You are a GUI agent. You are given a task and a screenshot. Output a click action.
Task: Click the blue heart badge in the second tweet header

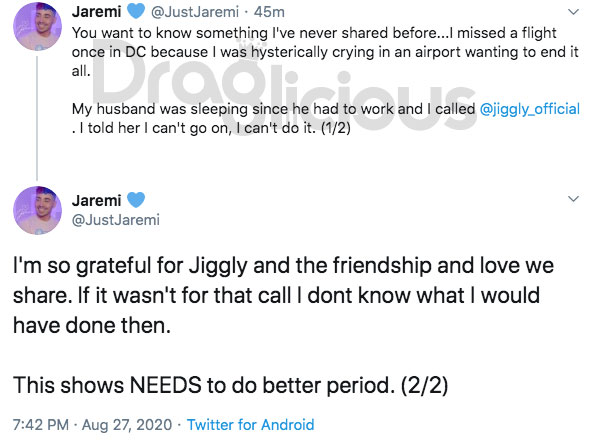(x=136, y=200)
